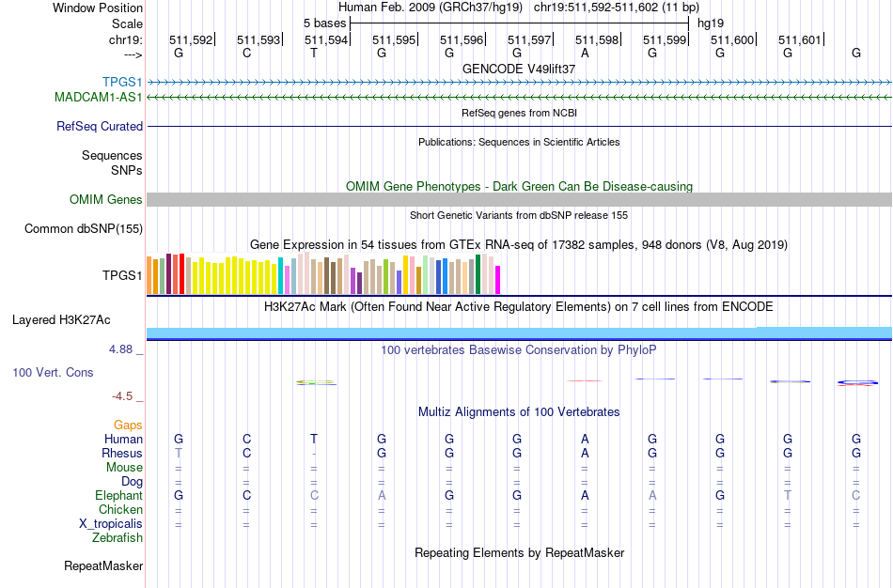
Task: Click the bright red bar in GTEx chart
Action: coord(181,273)
